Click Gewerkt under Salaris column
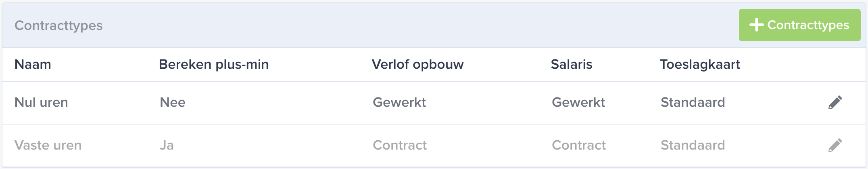The width and height of the screenshot is (868, 169). pos(578,102)
